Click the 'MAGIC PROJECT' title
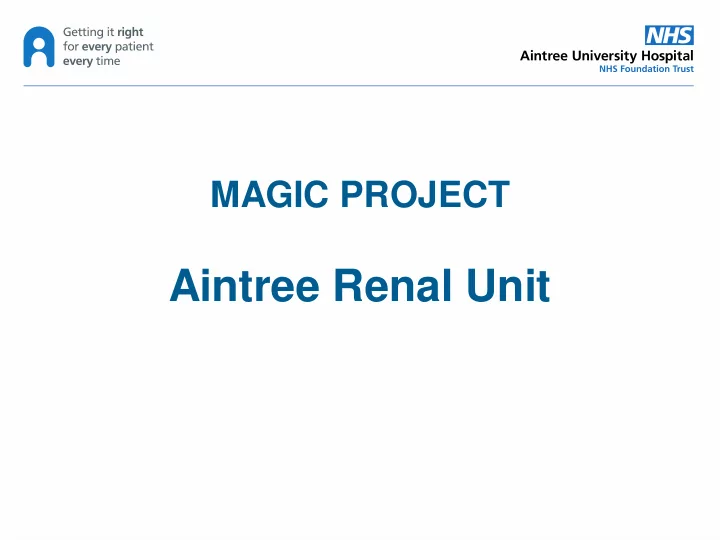The height and width of the screenshot is (540, 720). pyautogui.click(x=360, y=194)
